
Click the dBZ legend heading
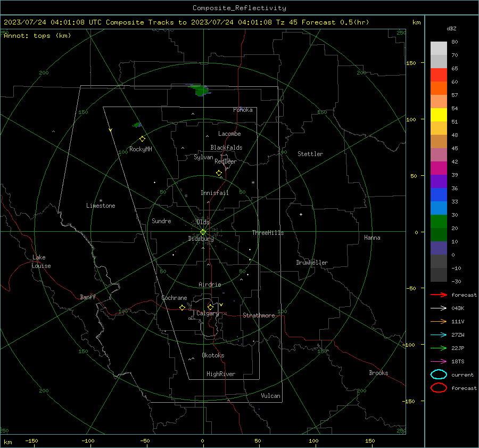tap(451, 29)
